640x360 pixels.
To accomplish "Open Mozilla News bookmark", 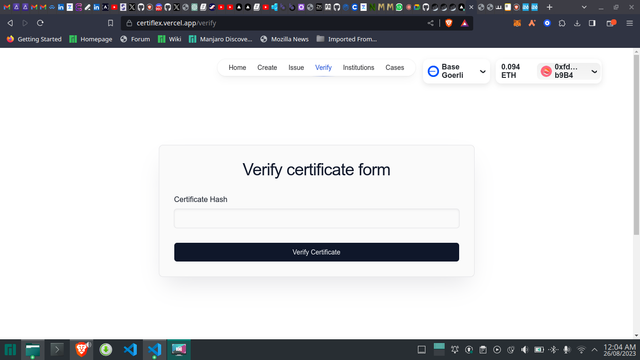I will tap(284, 39).
